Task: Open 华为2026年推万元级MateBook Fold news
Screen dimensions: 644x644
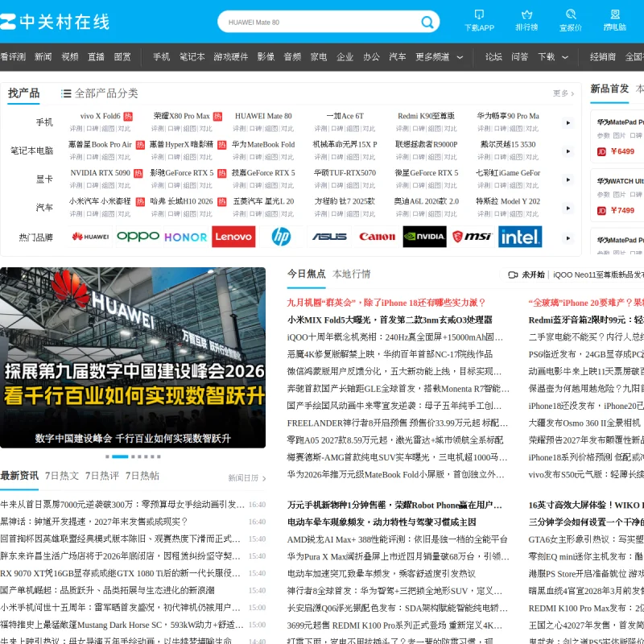Action: pyautogui.click(x=395, y=475)
